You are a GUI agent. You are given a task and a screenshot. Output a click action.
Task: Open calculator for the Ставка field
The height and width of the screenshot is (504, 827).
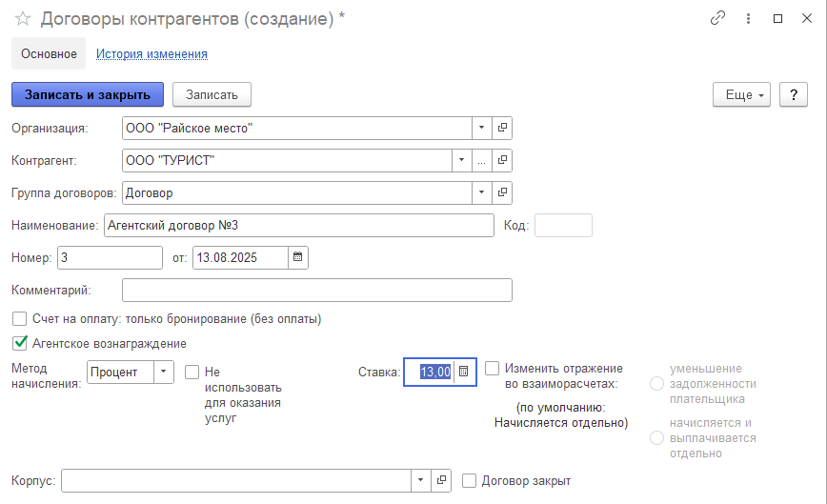click(x=464, y=372)
